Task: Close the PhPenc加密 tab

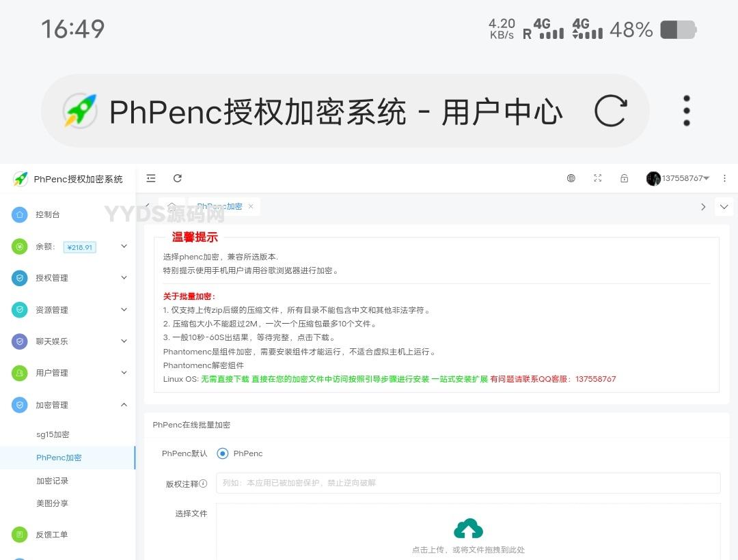Action: coord(251,206)
